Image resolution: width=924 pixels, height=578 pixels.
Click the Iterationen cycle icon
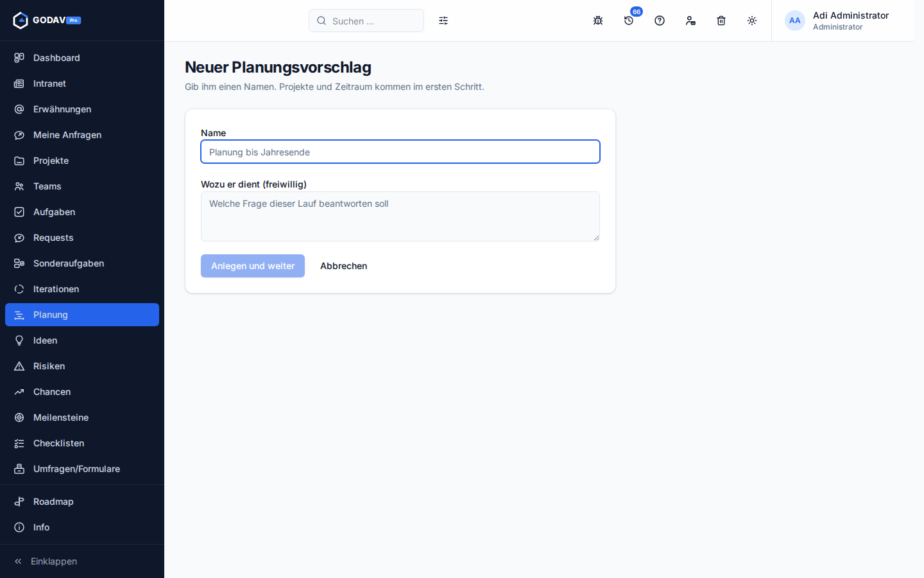coord(19,289)
